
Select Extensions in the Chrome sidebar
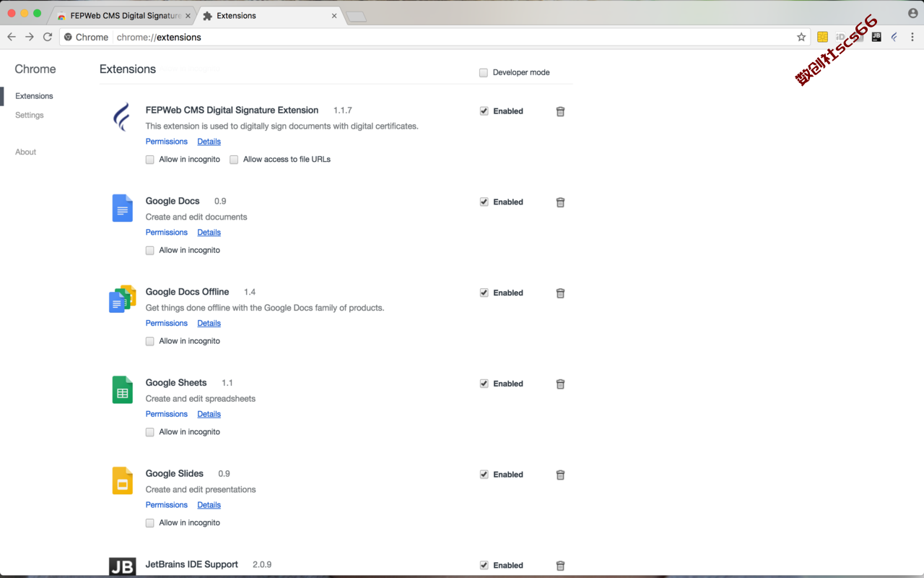34,96
